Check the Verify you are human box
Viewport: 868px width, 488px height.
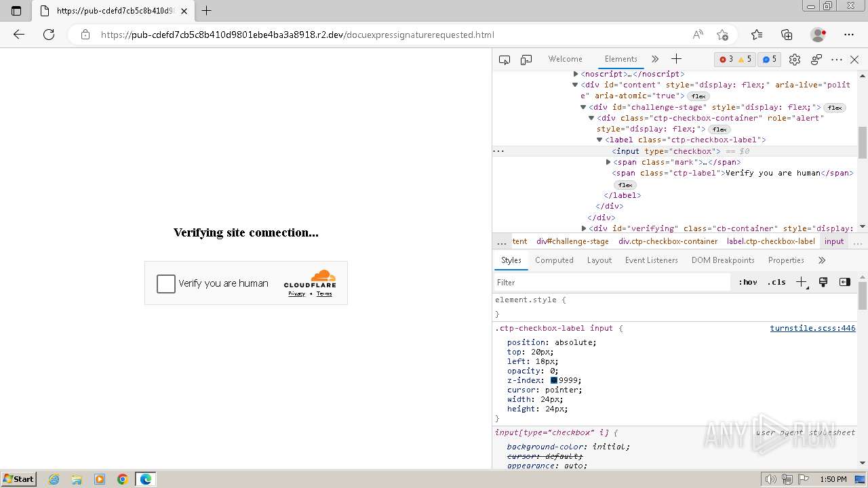click(166, 283)
